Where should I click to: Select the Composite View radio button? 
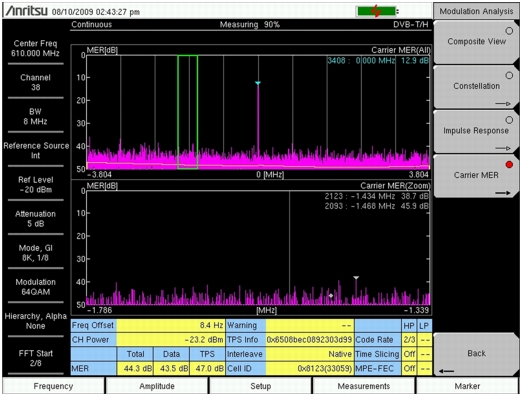[509, 31]
